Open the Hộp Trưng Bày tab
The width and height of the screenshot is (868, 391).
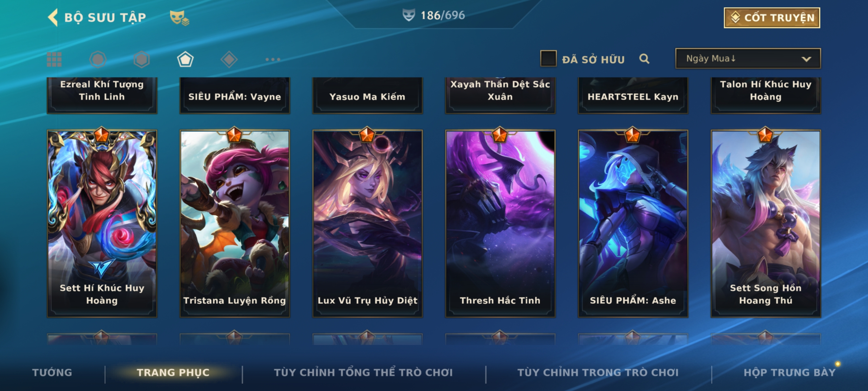(790, 373)
